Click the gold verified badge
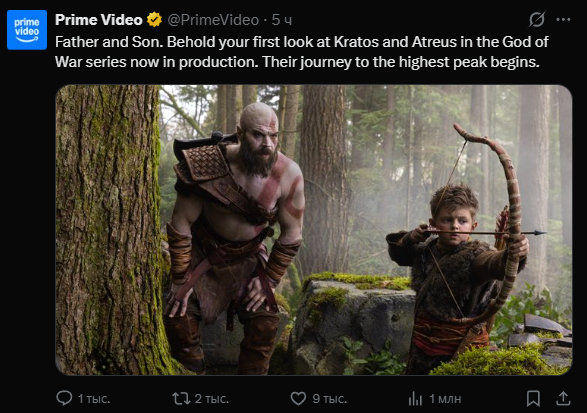 (x=154, y=20)
